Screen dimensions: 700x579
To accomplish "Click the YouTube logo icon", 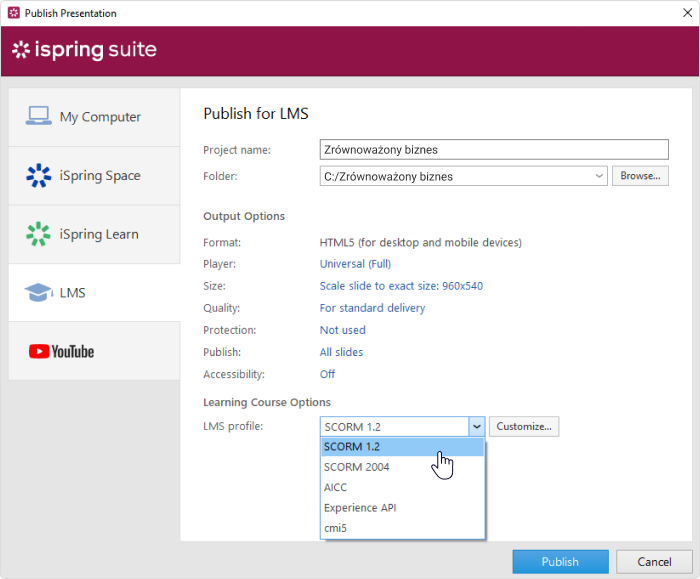I will [61, 351].
